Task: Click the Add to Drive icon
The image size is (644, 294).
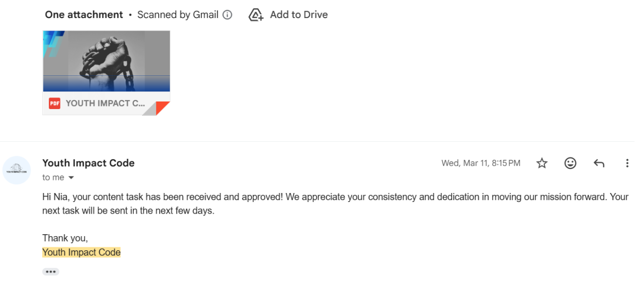Action: point(256,15)
